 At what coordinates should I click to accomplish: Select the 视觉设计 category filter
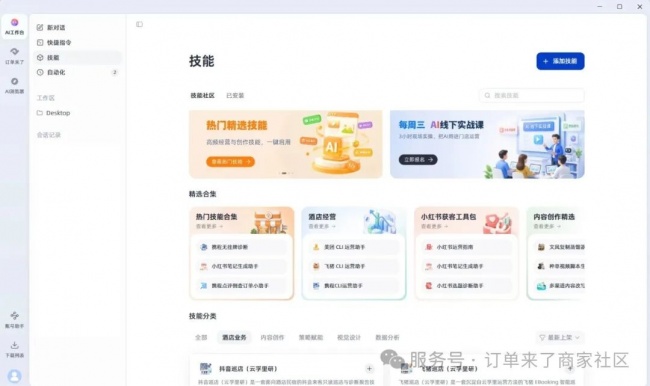(349, 337)
